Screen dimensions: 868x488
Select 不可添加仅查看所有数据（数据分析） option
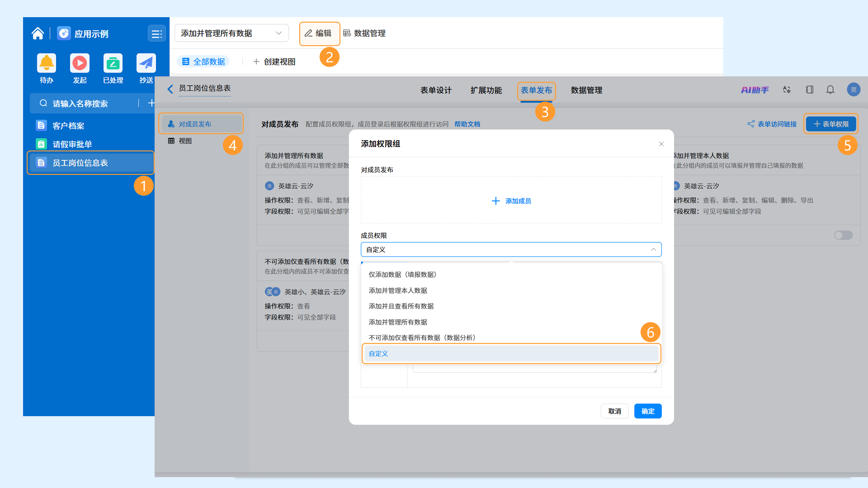pos(512,338)
